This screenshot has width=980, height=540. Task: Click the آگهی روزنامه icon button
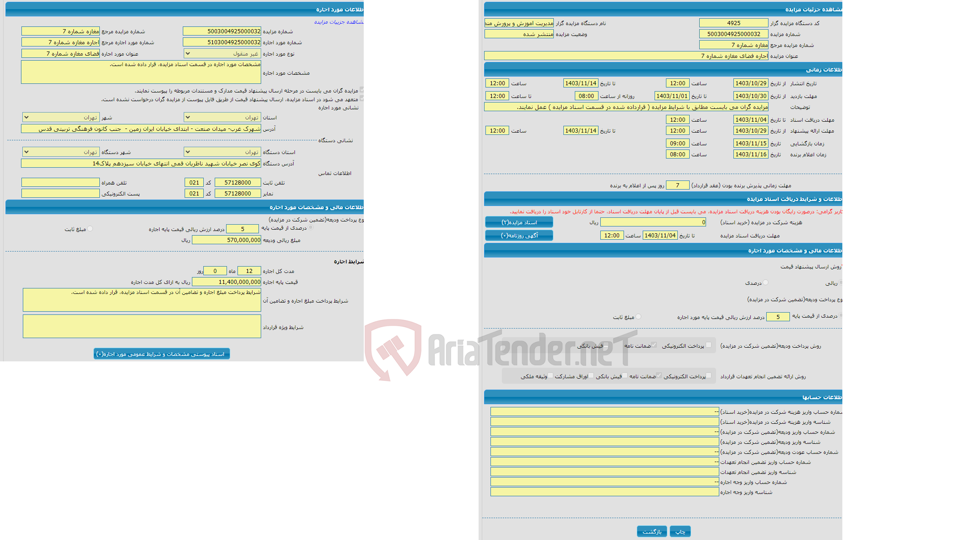coord(518,238)
